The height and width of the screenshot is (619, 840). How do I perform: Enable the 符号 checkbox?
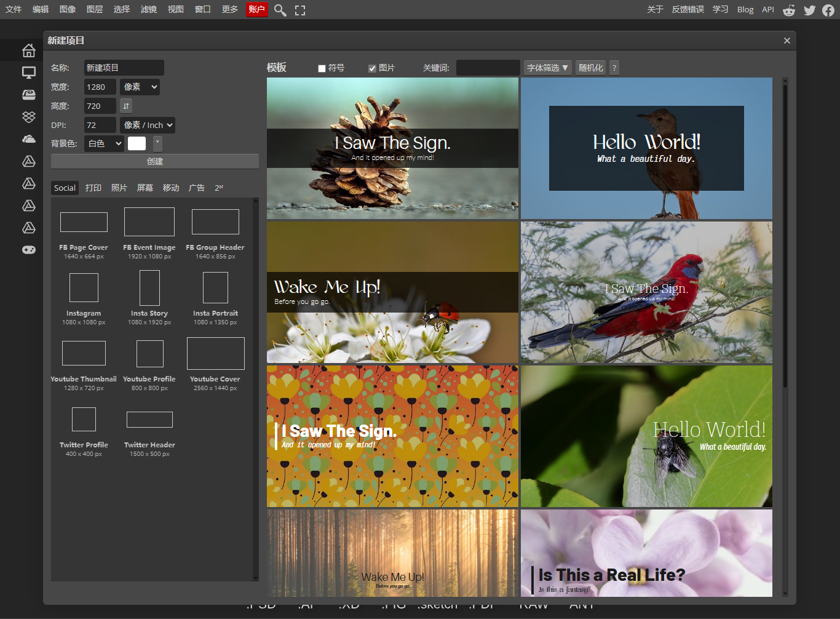coord(322,68)
